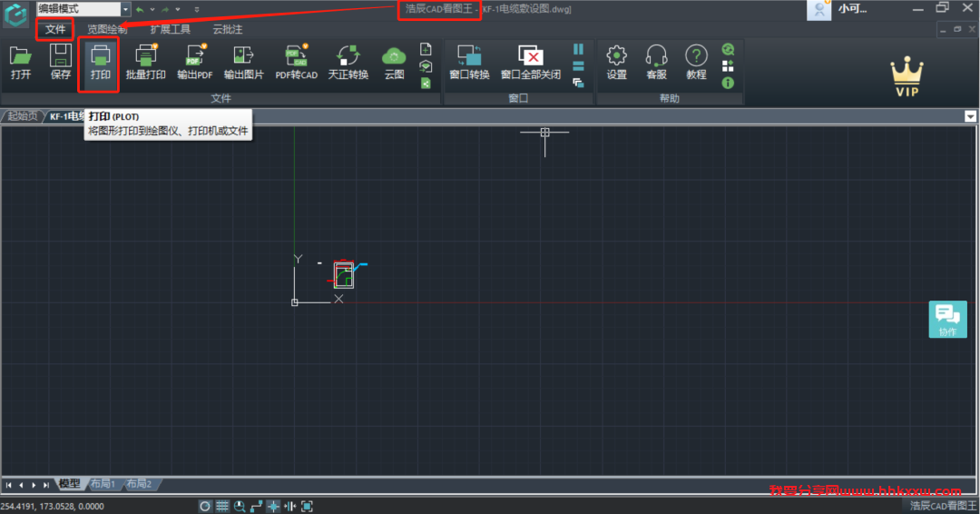Expand the redo history dropdown arrow
The width and height of the screenshot is (980, 514).
pos(178,9)
